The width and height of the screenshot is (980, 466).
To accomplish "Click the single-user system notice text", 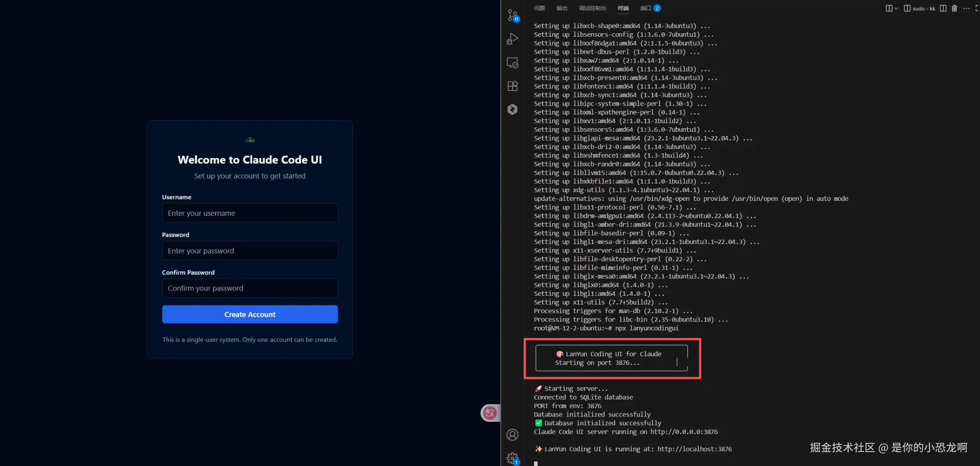I will 250,340.
